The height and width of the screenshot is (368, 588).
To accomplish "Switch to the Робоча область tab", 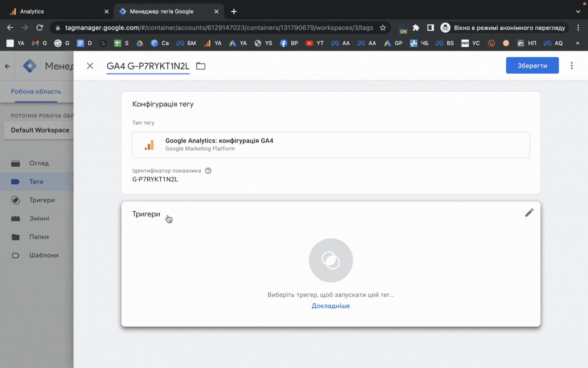I will pyautogui.click(x=36, y=91).
